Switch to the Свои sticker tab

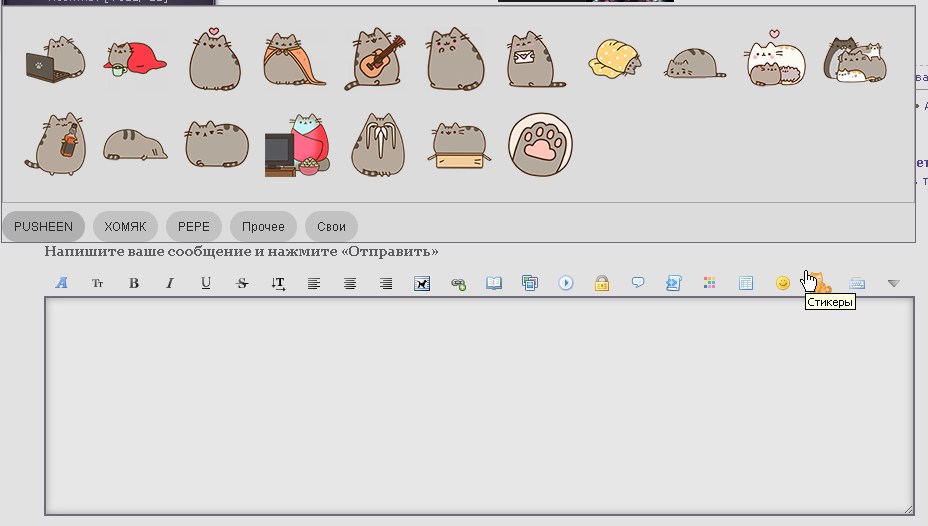pos(331,227)
